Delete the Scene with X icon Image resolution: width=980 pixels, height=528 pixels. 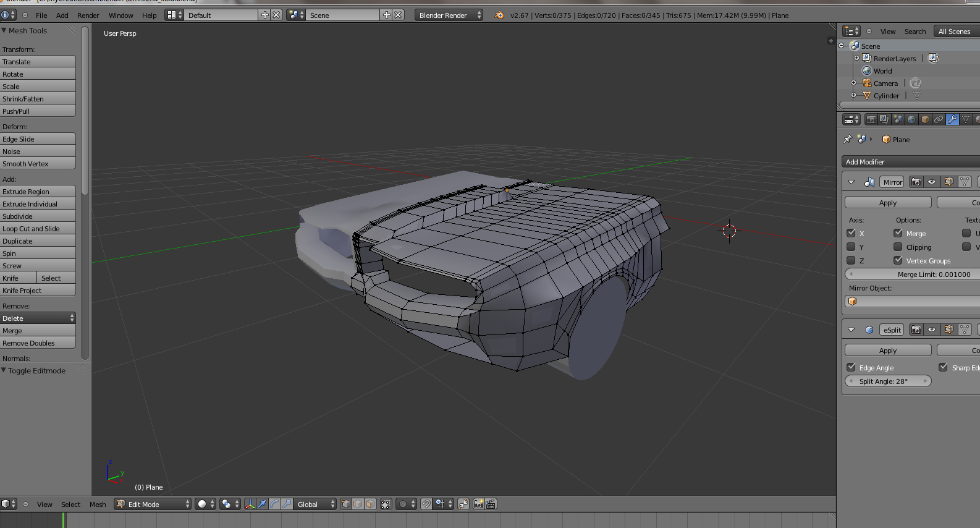pos(399,15)
